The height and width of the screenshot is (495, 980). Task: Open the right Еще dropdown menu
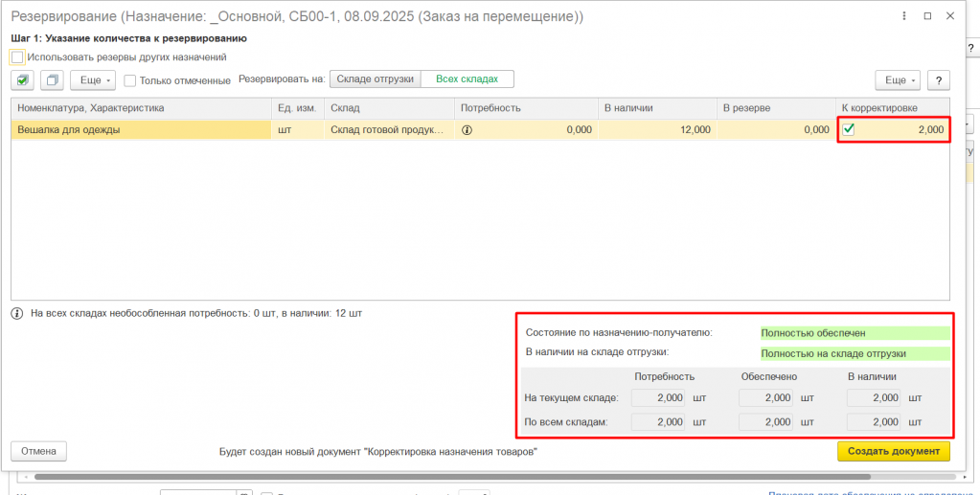[899, 80]
